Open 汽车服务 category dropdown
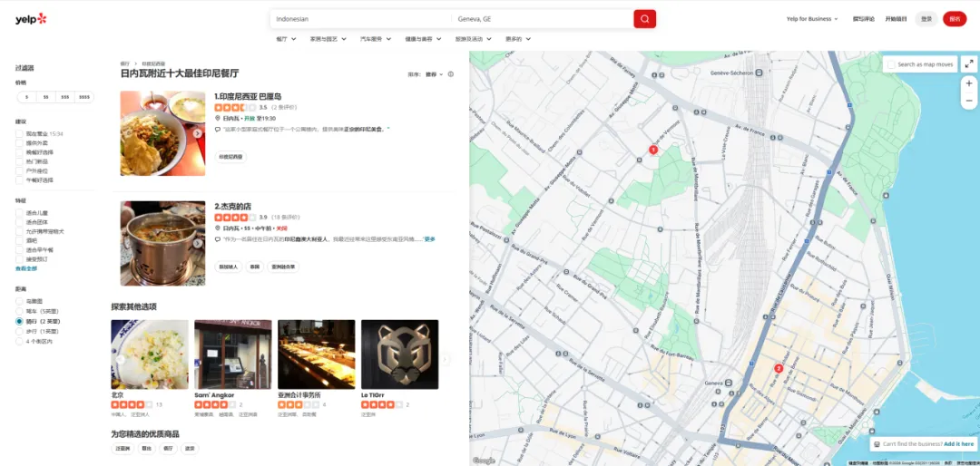980x466 pixels. [x=376, y=39]
